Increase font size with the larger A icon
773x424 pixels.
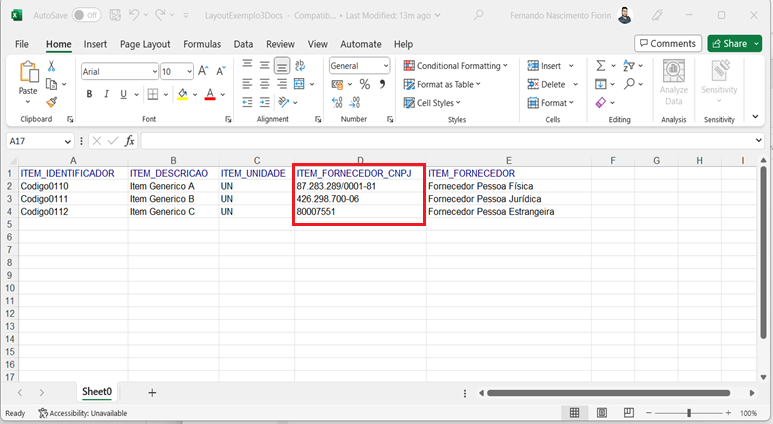click(204, 71)
